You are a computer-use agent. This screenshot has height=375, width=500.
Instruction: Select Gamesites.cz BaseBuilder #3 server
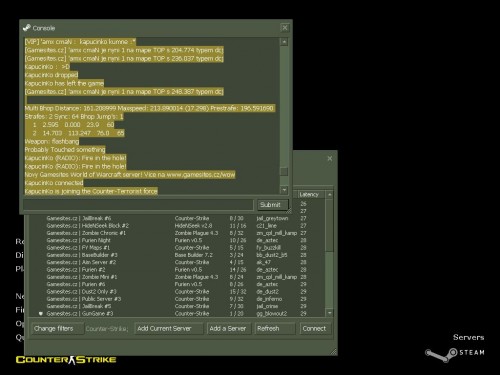177,255
